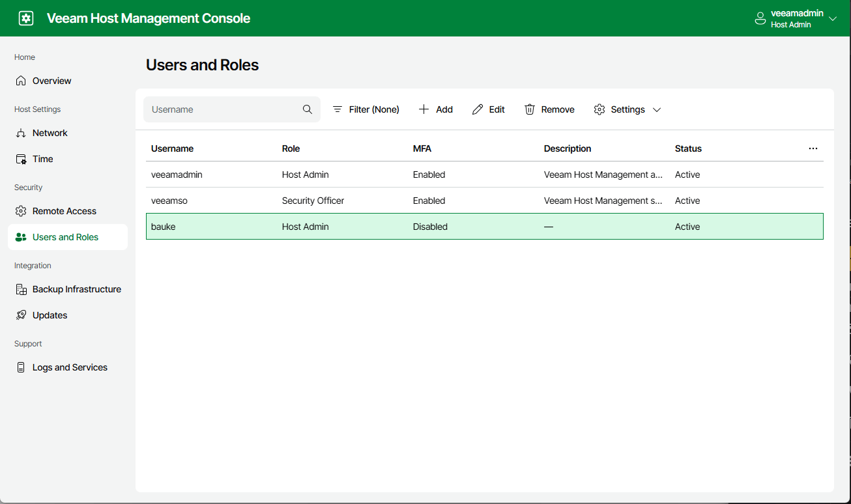851x504 pixels.
Task: Remove the selected user
Action: click(x=549, y=109)
